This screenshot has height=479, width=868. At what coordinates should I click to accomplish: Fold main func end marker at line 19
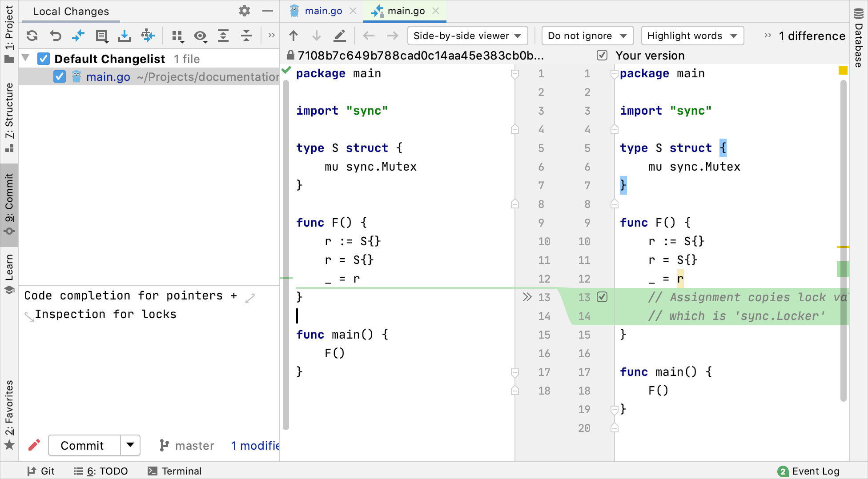(x=615, y=409)
